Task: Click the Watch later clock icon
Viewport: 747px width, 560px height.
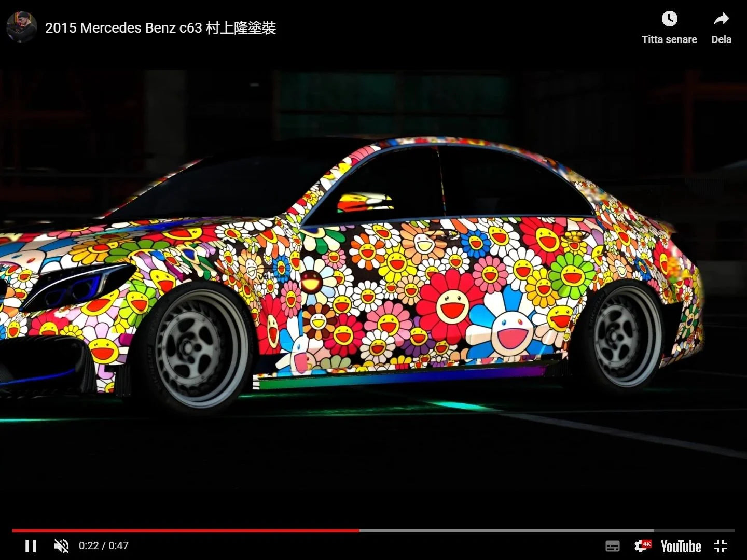Action: tap(669, 19)
